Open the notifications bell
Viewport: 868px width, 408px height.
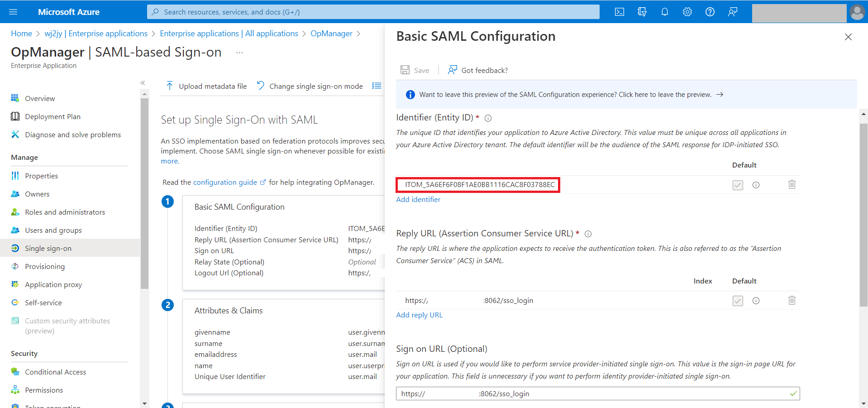(x=665, y=12)
